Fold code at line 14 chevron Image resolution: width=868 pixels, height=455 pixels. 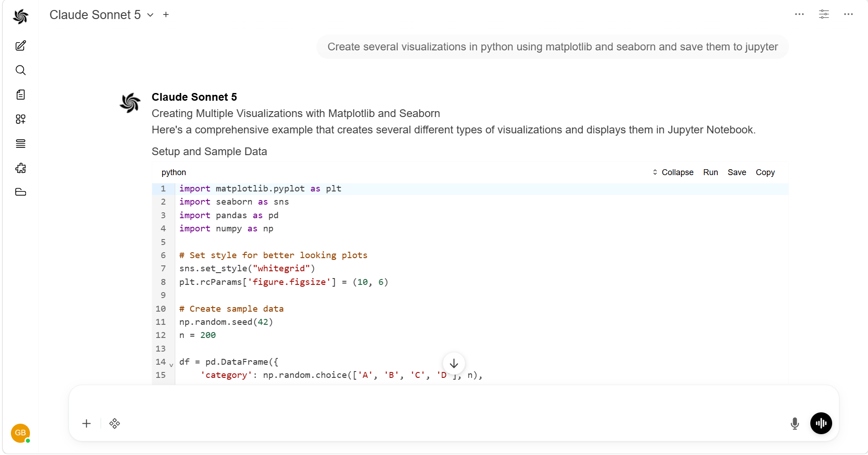tap(171, 364)
